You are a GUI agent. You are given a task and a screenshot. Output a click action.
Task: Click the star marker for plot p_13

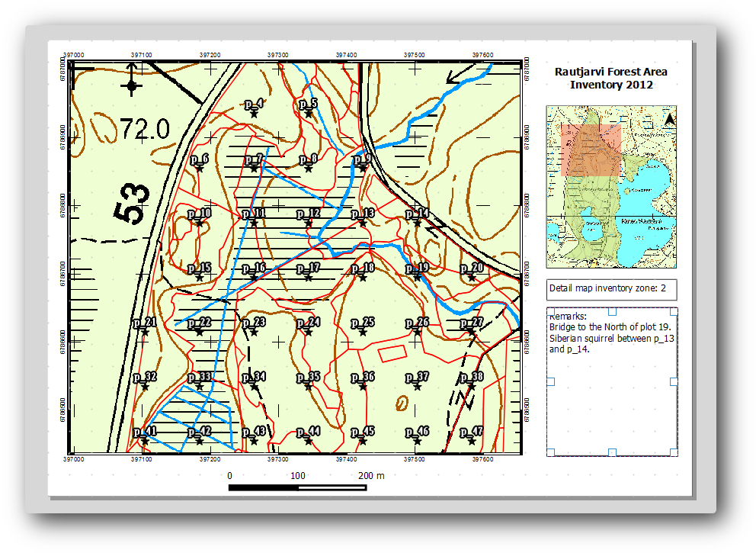click(363, 223)
